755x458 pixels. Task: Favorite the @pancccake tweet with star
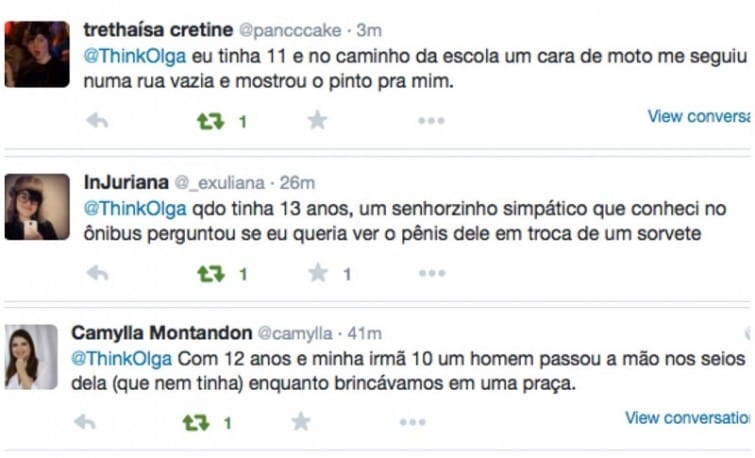(x=317, y=121)
